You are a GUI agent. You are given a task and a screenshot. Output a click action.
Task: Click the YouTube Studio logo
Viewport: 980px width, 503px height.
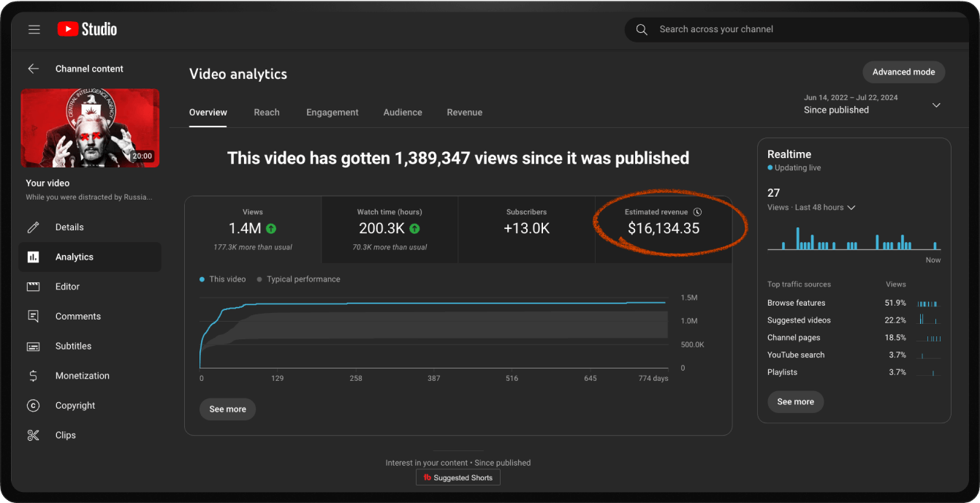click(87, 29)
